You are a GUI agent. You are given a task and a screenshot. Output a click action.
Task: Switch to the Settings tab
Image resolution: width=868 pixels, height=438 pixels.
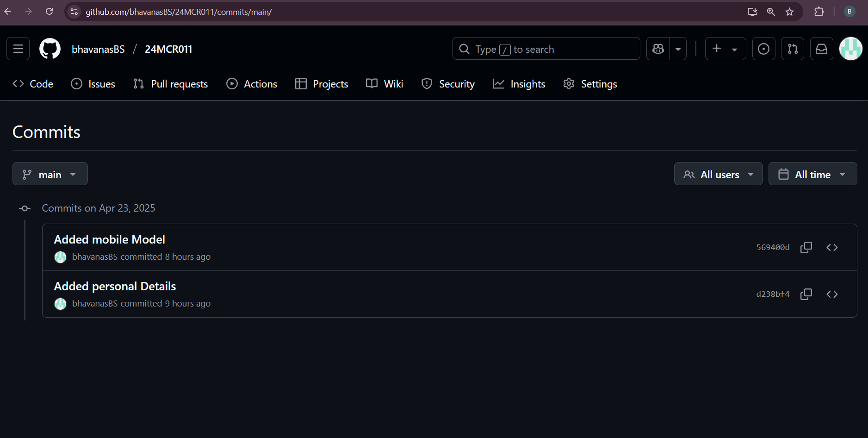[590, 84]
